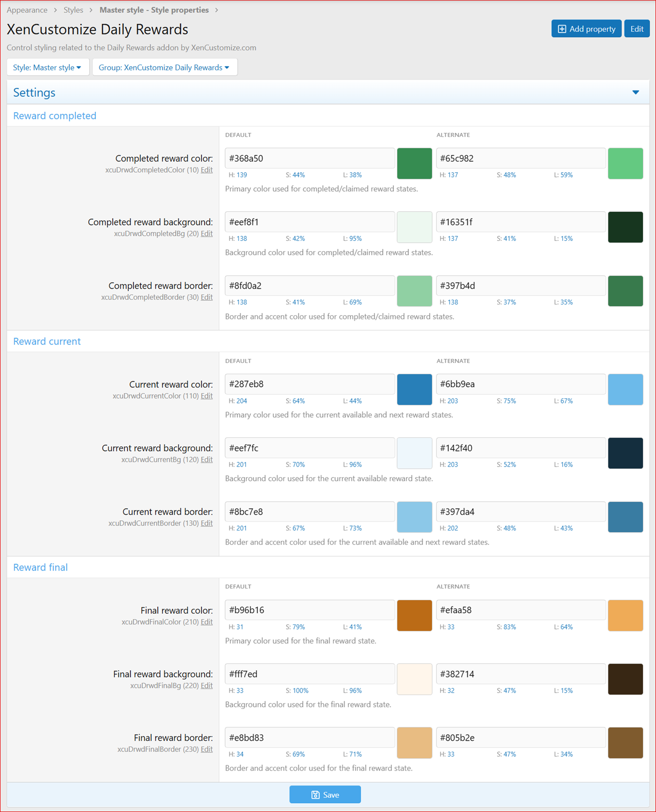Open alternate Current reward background dark swatch

pos(625,453)
